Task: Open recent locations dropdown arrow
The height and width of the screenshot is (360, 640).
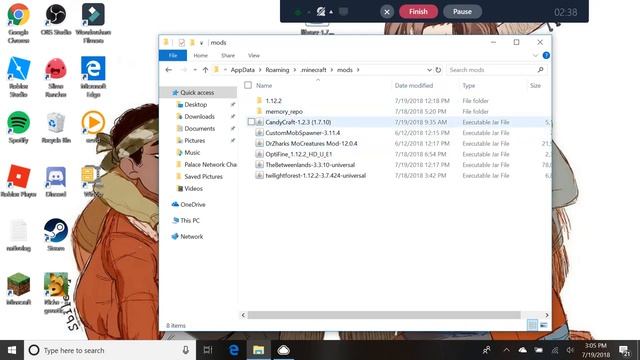Action: pos(195,70)
